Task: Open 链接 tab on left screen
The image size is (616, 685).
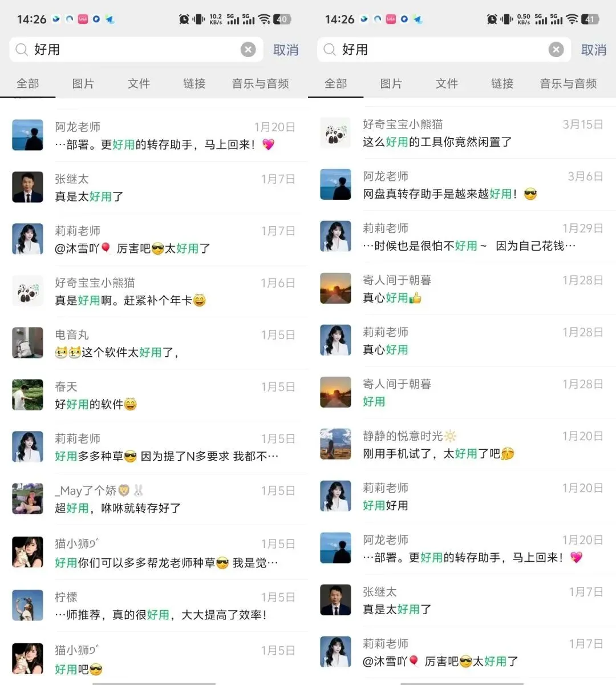Action: tap(194, 83)
